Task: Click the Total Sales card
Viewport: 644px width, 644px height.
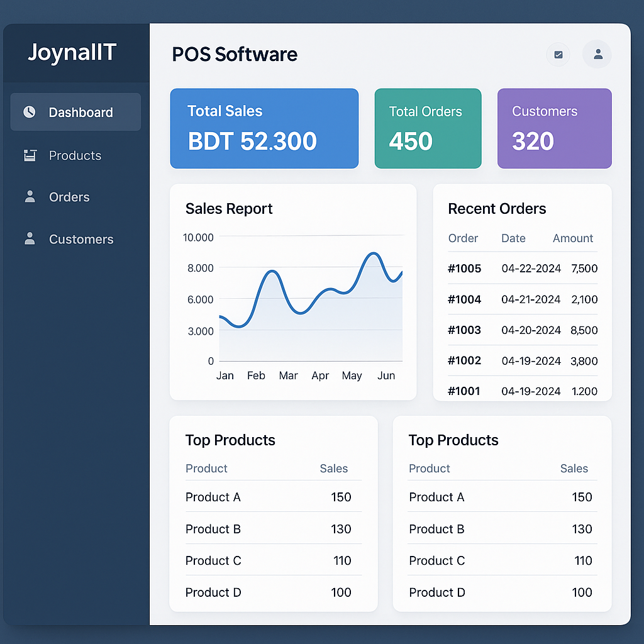Action: (x=264, y=128)
